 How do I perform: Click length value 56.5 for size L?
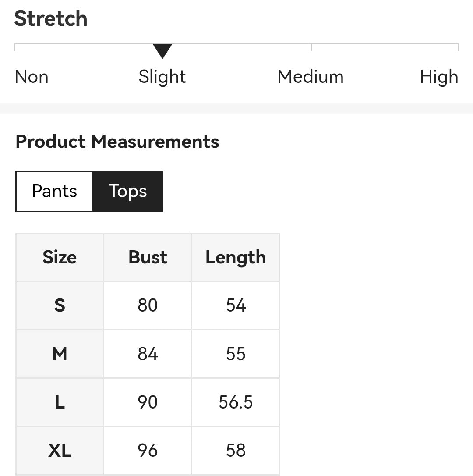coord(236,402)
